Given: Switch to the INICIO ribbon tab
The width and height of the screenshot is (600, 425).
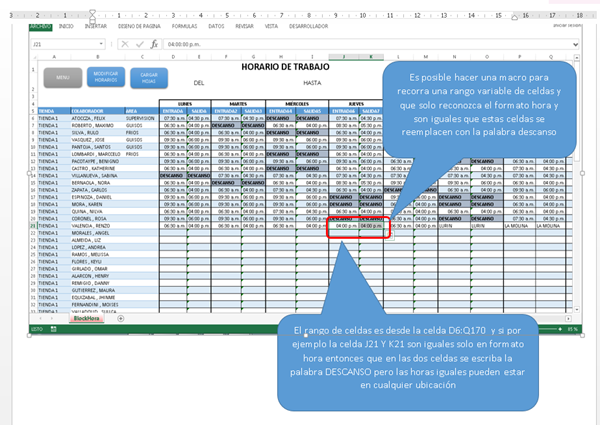Looking at the screenshot, I should click(x=66, y=26).
